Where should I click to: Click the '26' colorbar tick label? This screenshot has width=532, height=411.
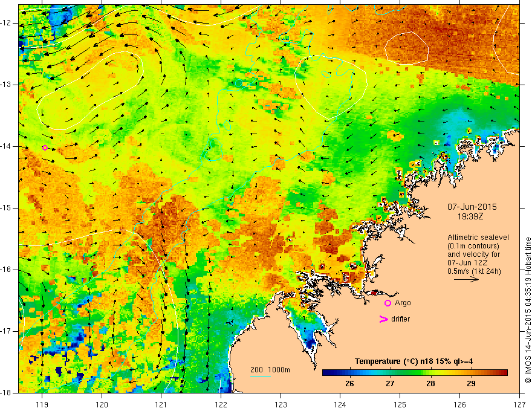(x=349, y=384)
